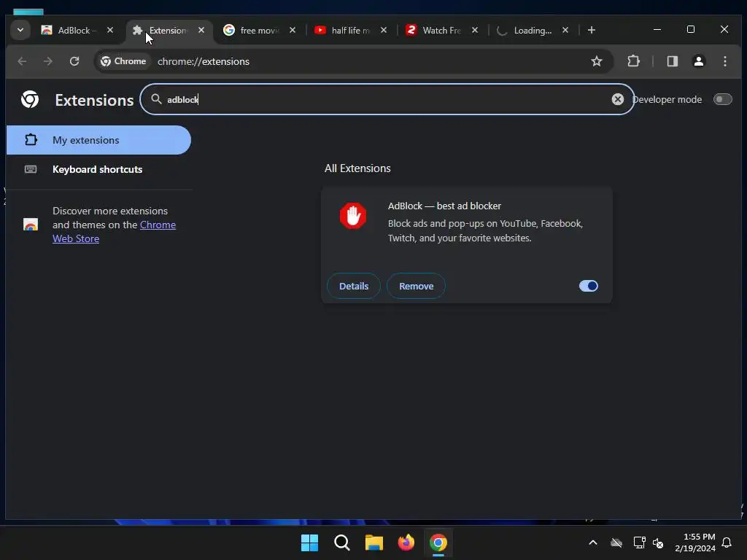
Task: Open Keyboard shortcuts page
Action: (98, 169)
